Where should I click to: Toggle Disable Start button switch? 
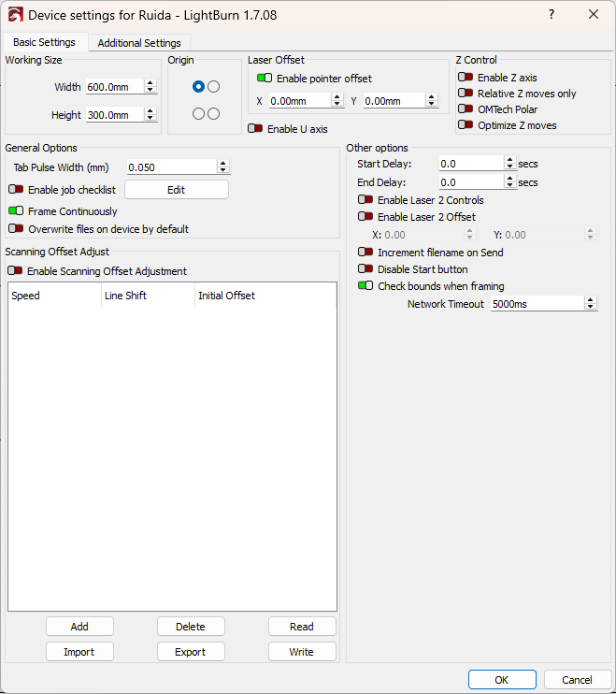(x=365, y=268)
